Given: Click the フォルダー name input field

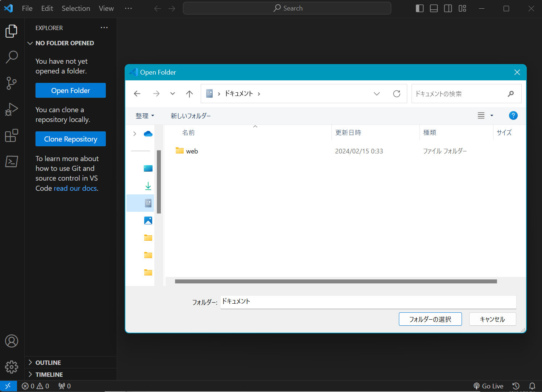Looking at the screenshot, I should point(368,302).
